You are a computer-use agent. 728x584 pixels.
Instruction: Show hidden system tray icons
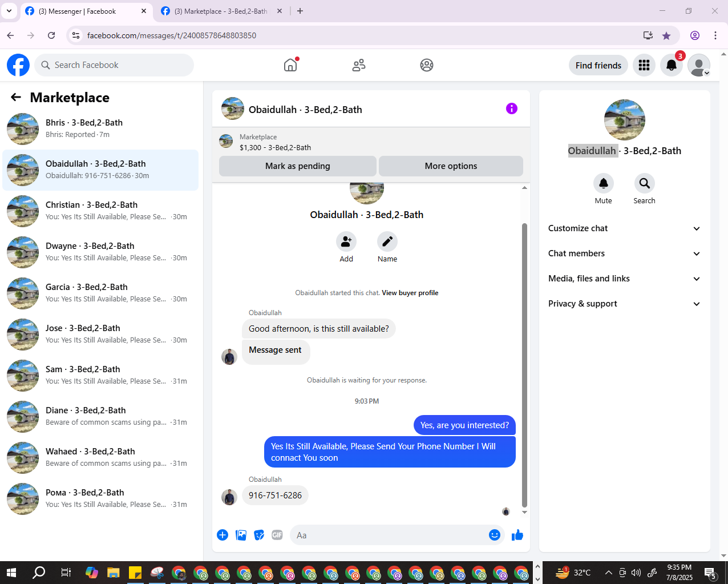(609, 573)
